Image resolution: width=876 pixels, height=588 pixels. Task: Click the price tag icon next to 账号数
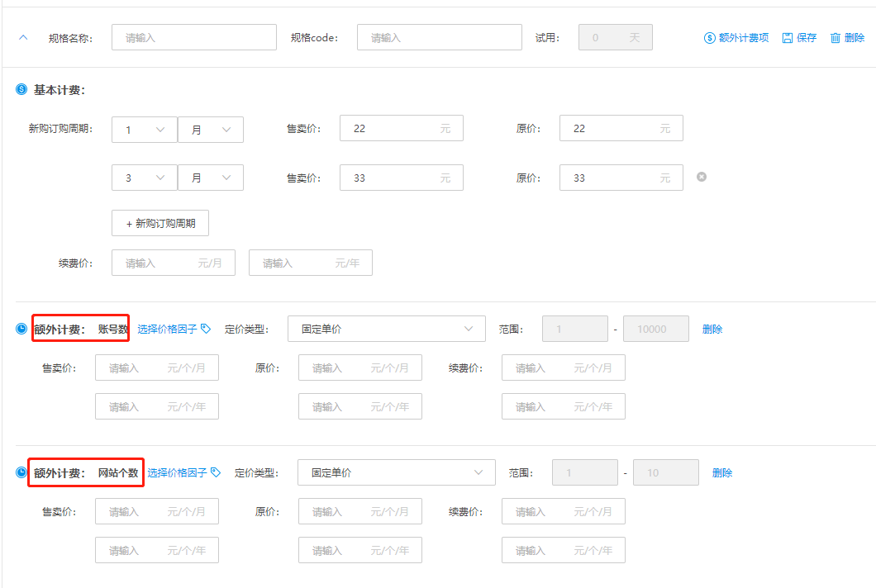click(x=206, y=329)
